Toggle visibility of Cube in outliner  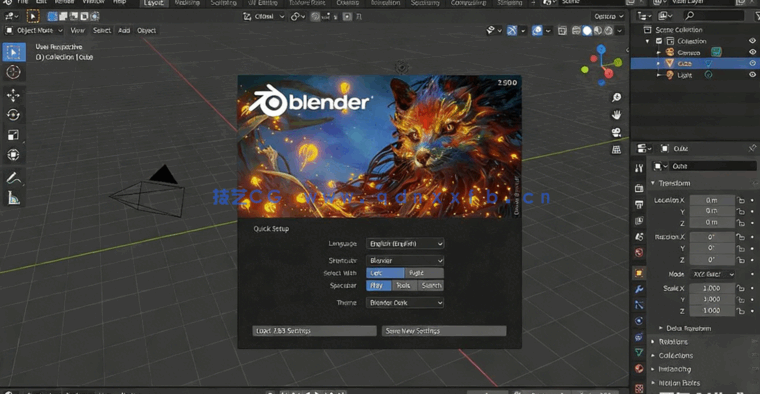[x=752, y=63]
